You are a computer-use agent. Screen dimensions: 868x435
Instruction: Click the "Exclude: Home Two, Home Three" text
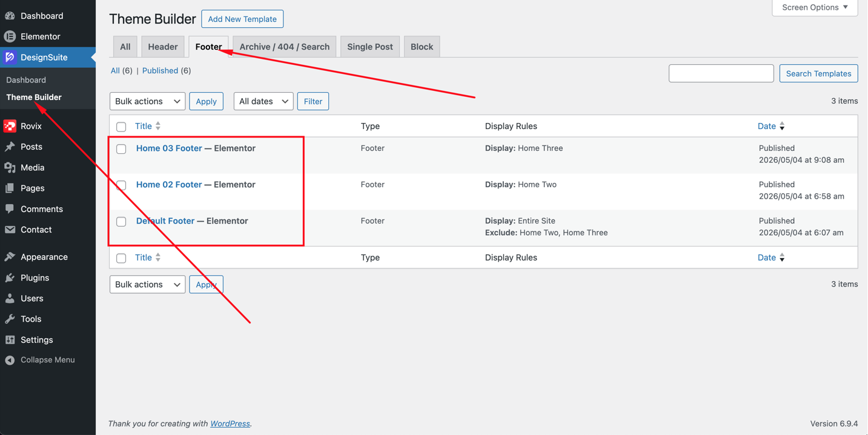pos(546,233)
